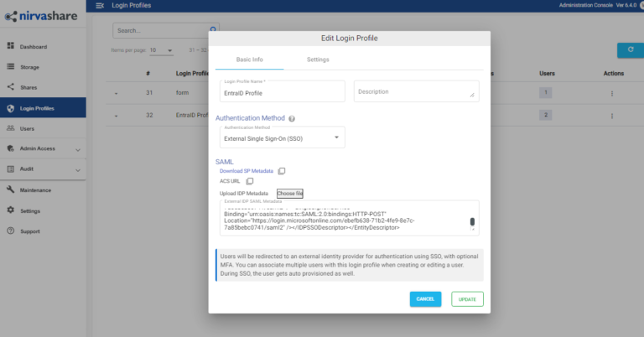Click the blue refresh button in the table header

[630, 50]
